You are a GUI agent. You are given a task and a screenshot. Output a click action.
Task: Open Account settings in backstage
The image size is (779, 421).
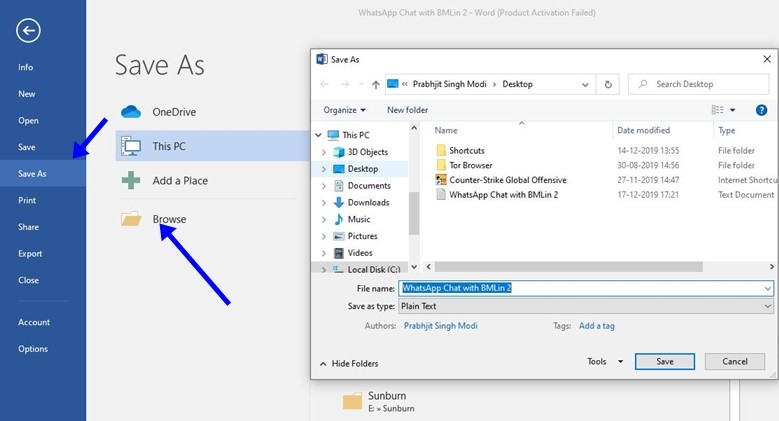coord(34,322)
